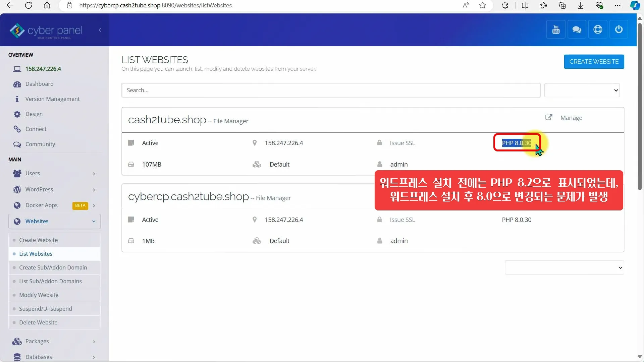Open browser extensions puzzle icon
Image resolution: width=644 pixels, height=362 pixels.
505,5
